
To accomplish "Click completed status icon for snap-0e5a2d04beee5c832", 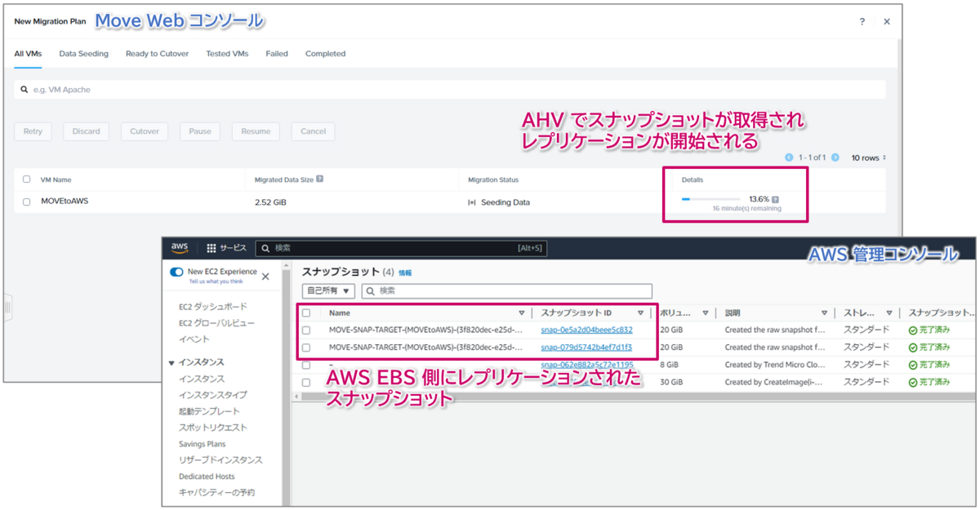I will click(913, 330).
